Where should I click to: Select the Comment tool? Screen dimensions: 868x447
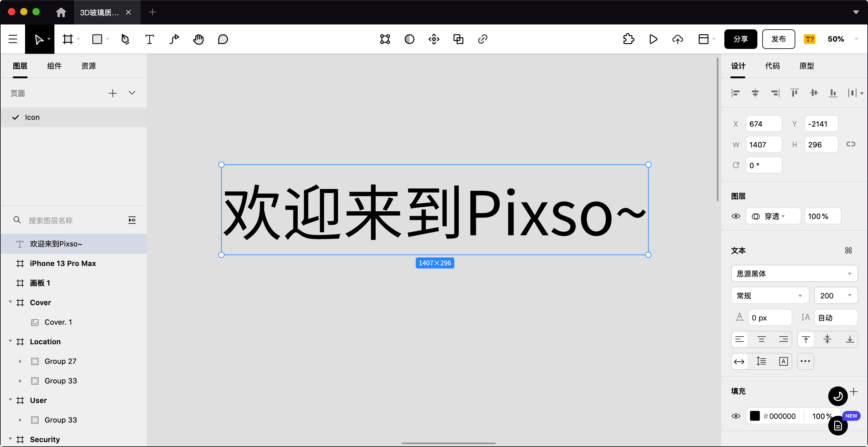coord(223,39)
